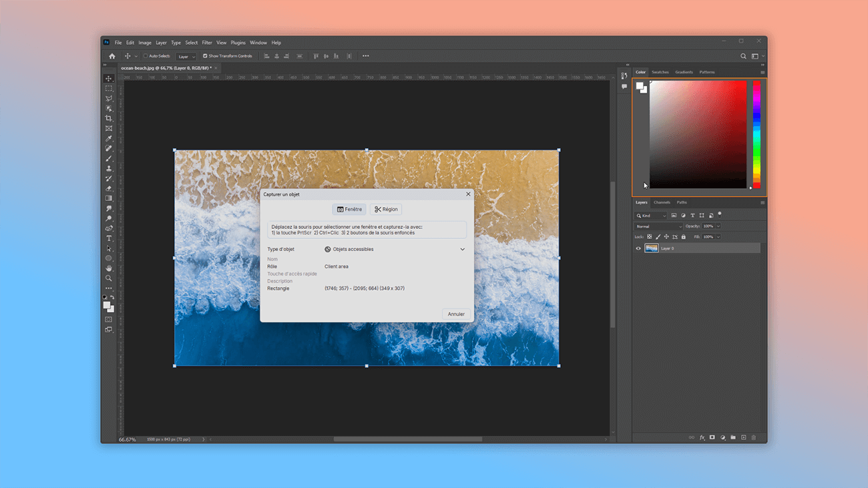Expand the Type d'objet dropdown
Image resolution: width=868 pixels, height=488 pixels.
click(462, 249)
